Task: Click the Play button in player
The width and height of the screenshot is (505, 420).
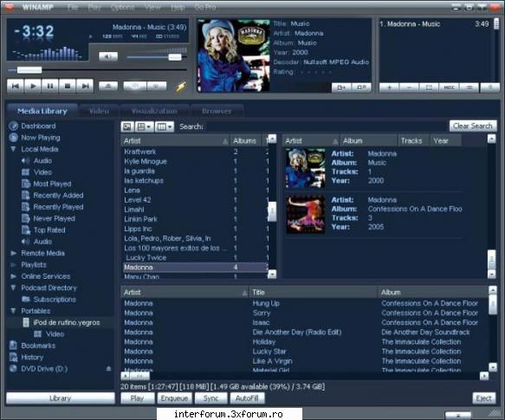Action: click(x=33, y=86)
